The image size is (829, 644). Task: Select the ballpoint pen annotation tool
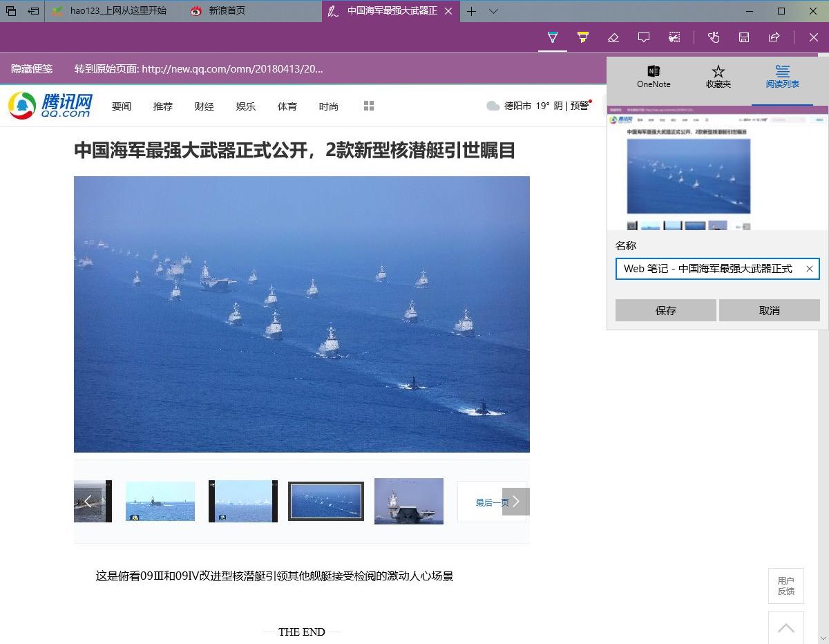tap(552, 37)
